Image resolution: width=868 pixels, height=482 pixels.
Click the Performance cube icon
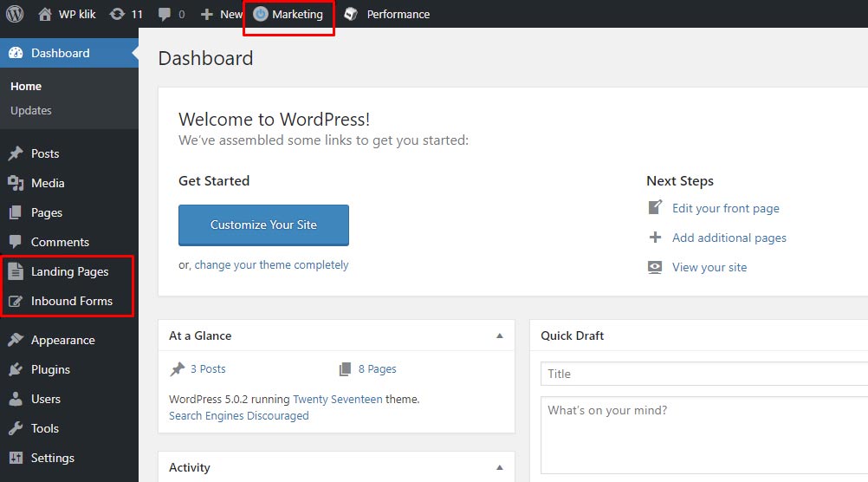[351, 14]
